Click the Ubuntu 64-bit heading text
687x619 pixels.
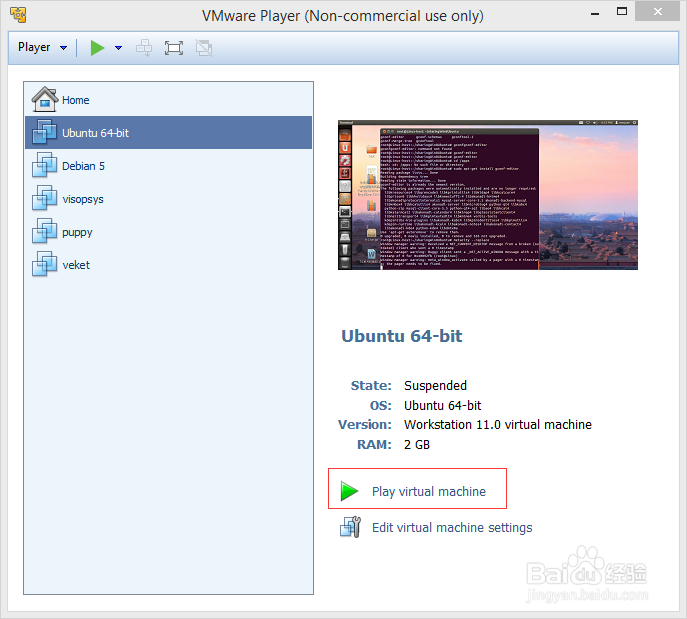[x=401, y=336]
